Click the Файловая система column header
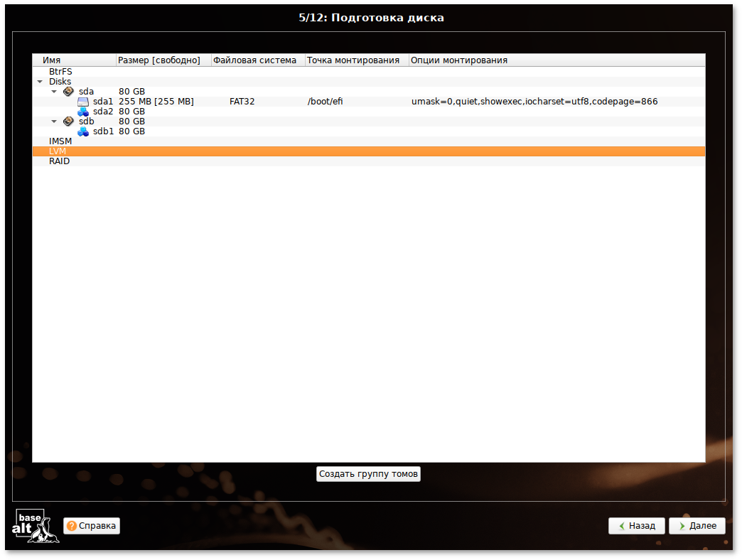742x560 pixels. coord(254,60)
